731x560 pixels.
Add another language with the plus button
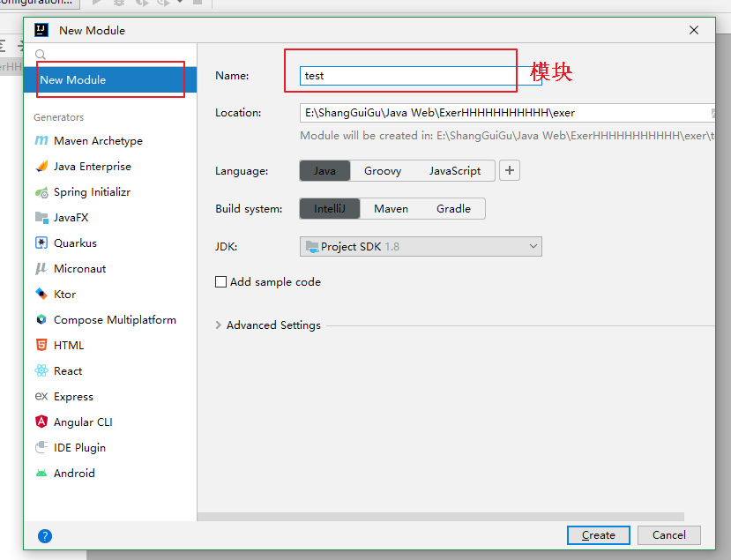[x=510, y=170]
